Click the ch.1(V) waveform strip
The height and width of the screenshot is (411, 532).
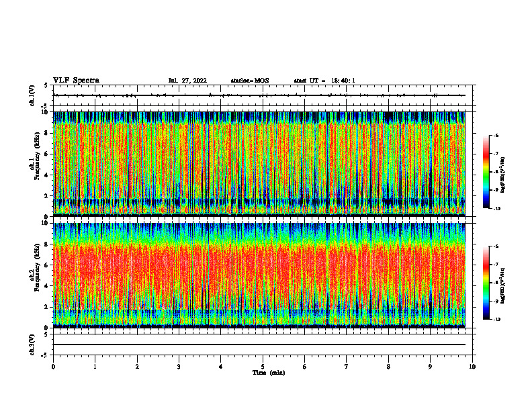[263, 95]
